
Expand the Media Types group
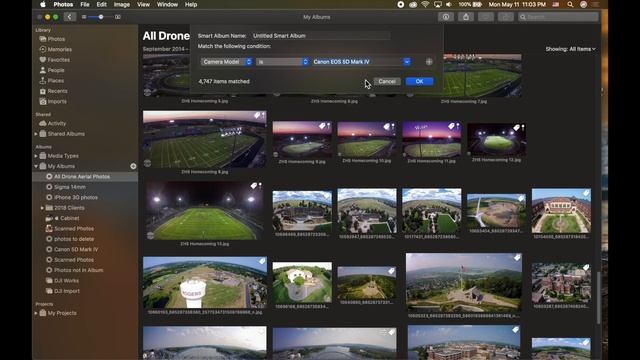click(36, 156)
